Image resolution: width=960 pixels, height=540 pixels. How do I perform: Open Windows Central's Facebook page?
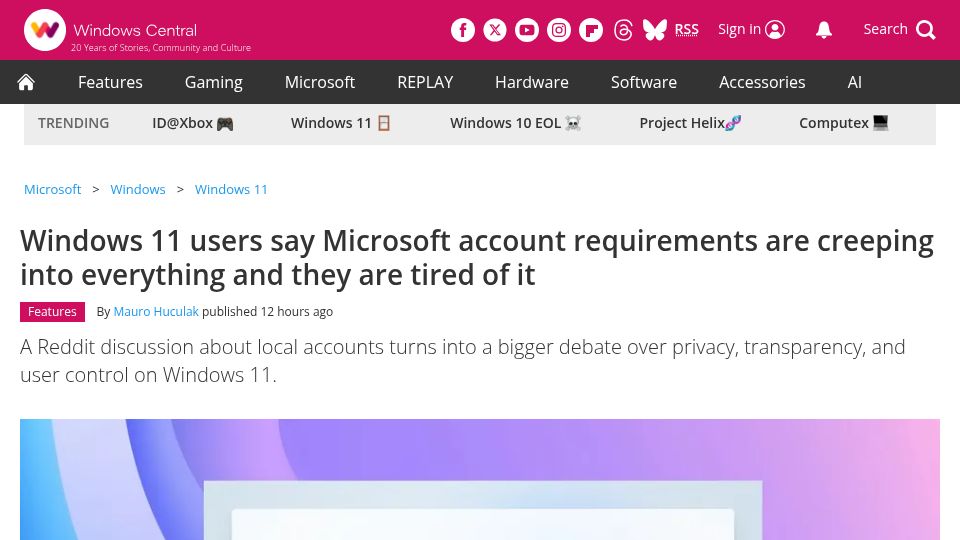click(463, 30)
